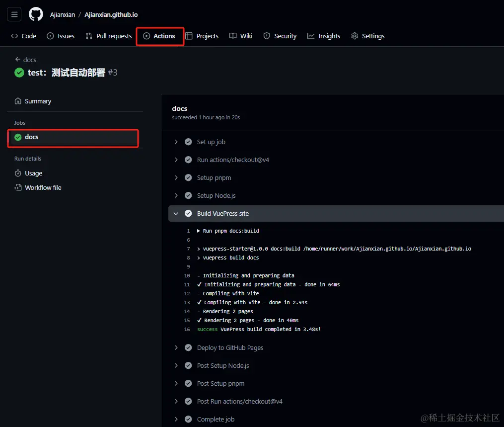Click the Setup pnpm status check icon
This screenshot has width=504, height=427.
coord(188,177)
